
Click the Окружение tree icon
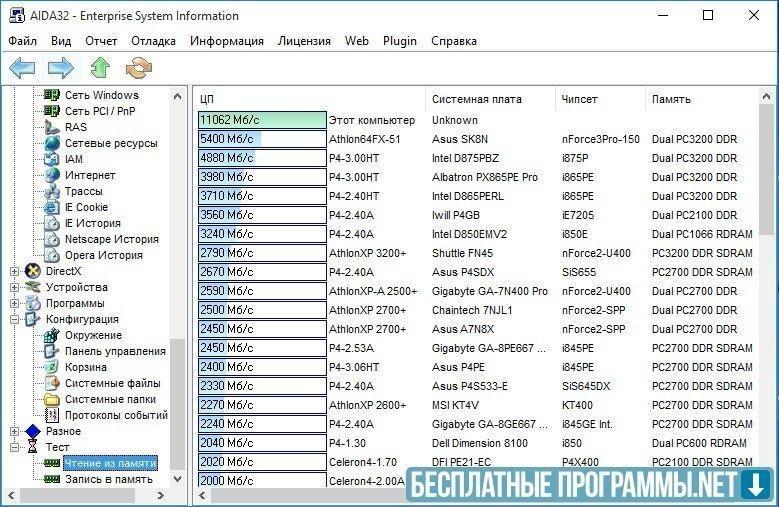(52, 335)
